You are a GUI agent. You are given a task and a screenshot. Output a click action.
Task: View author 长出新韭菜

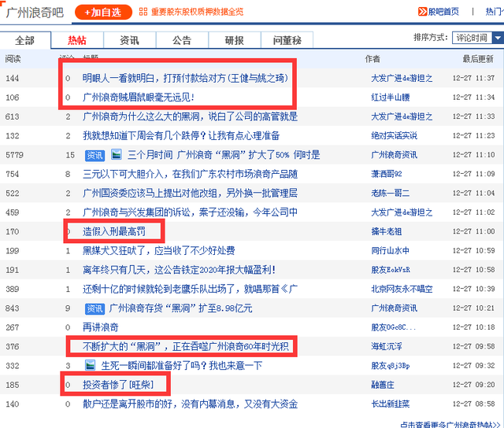pos(391,404)
